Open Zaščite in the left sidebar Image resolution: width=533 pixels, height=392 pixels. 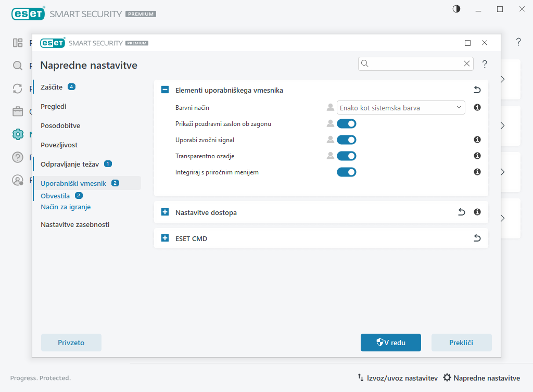pyautogui.click(x=52, y=87)
